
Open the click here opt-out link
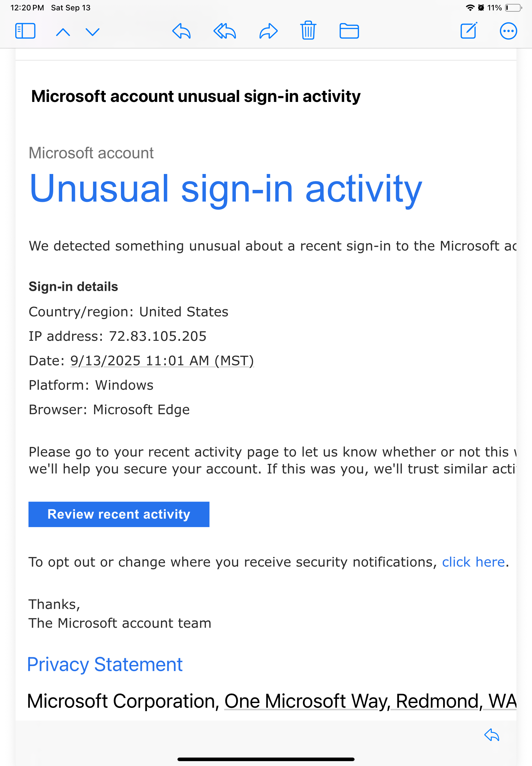(473, 562)
